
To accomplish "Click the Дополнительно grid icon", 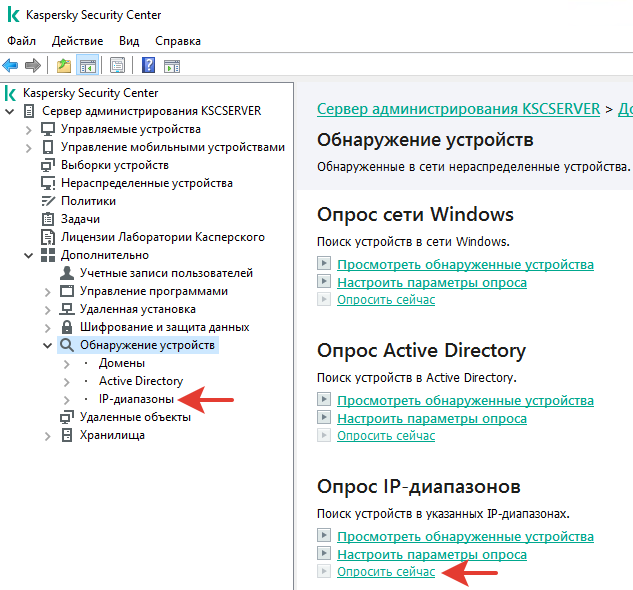I will (48, 255).
